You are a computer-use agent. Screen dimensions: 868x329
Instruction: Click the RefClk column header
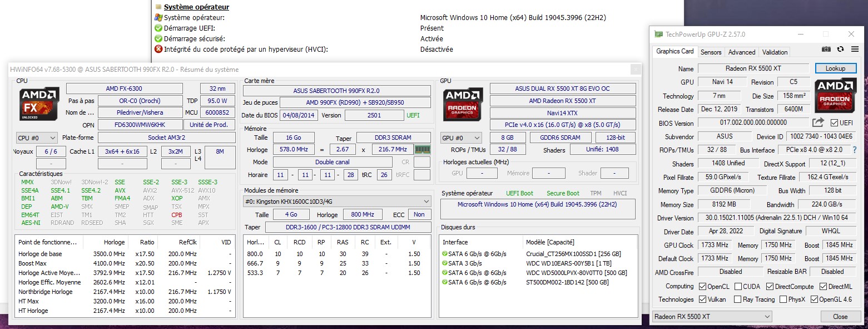point(187,242)
